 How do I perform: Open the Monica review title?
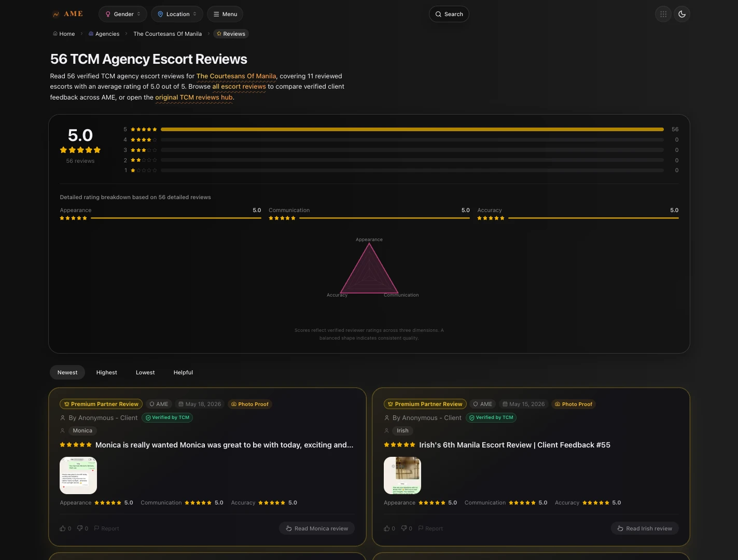click(224, 445)
